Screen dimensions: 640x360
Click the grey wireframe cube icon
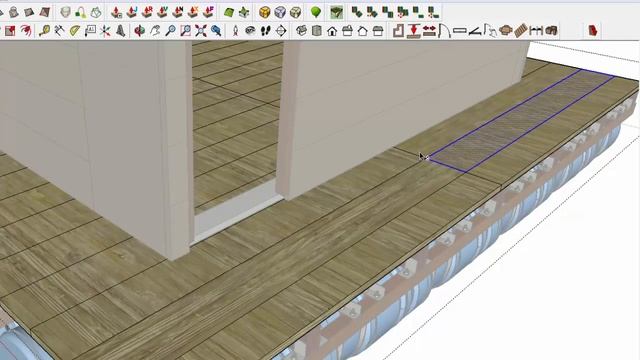point(280,12)
